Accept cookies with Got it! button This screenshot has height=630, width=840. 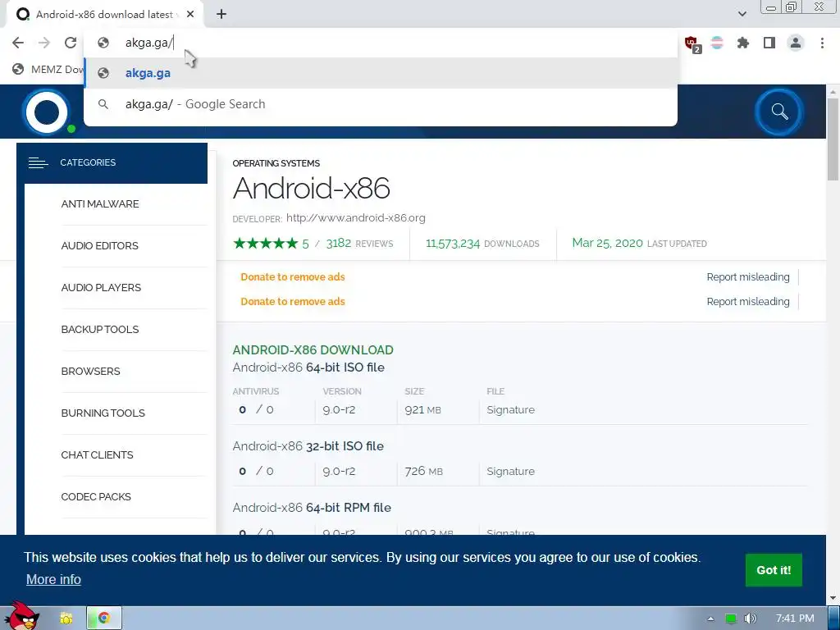774,570
